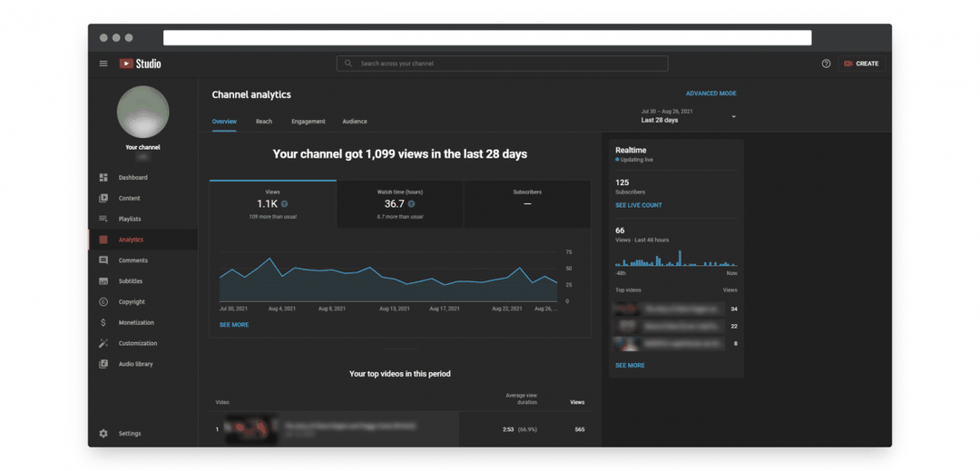Click the Comments sidebar icon
Screen dimensions: 980x471
point(103,260)
